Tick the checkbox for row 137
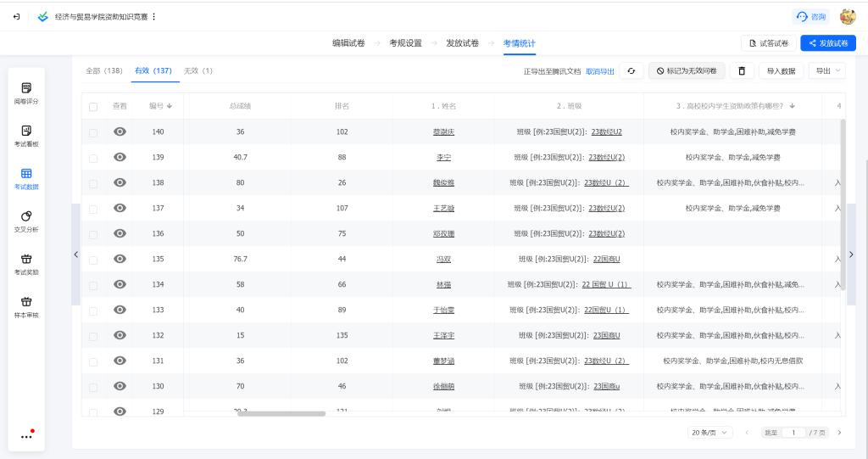 [93, 209]
